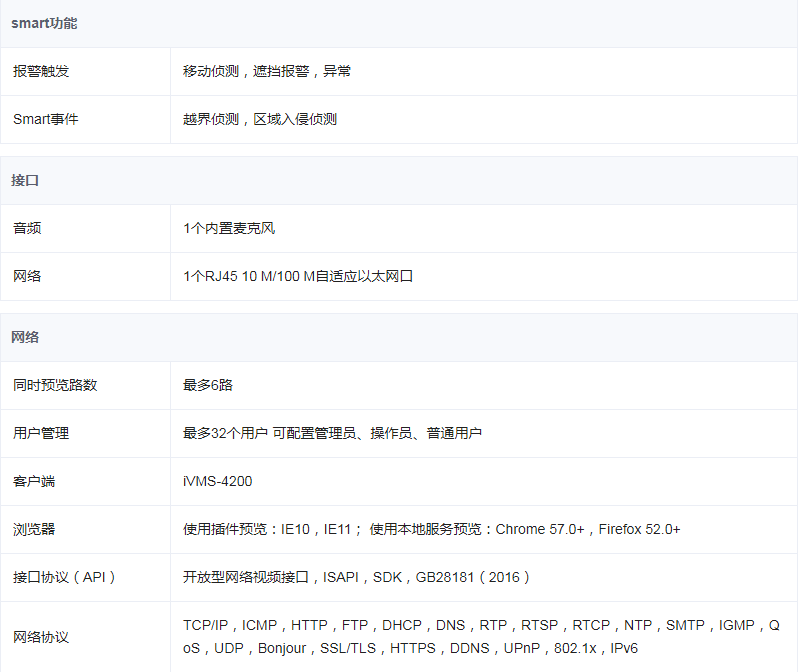Click the 越界侦测，区域入侵侦测 value cell
The height and width of the screenshot is (672, 801).
coord(260,119)
